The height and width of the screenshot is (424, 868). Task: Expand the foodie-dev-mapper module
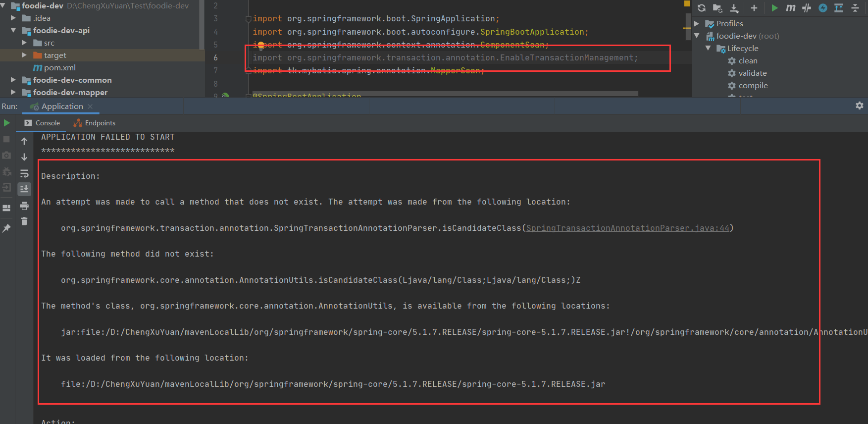(13, 92)
